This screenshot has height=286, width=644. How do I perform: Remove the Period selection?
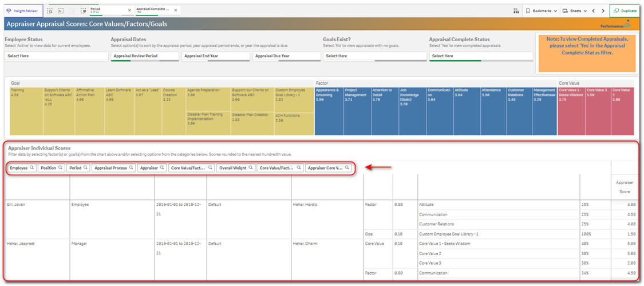(x=130, y=10)
